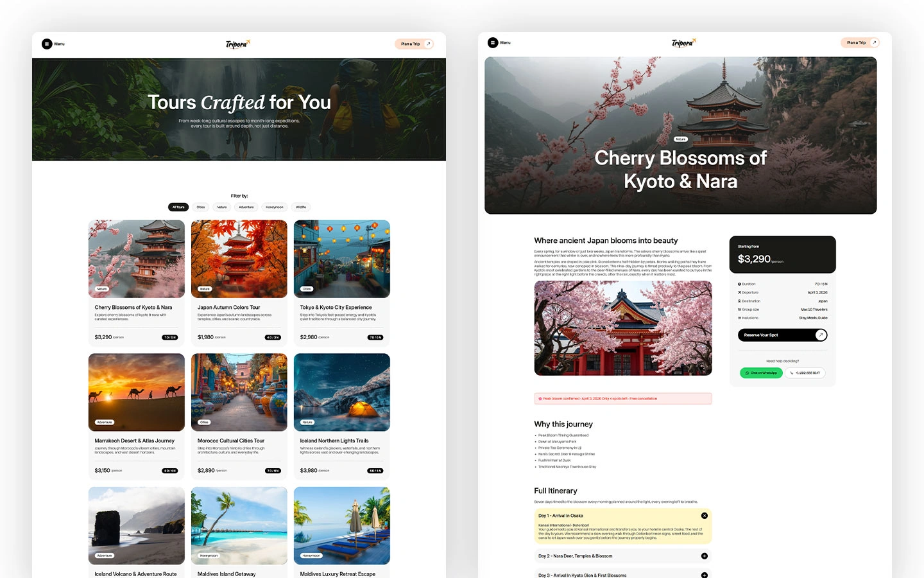Click the +1 (202) phone number button
Screen dimensions: 924x578
click(805, 372)
